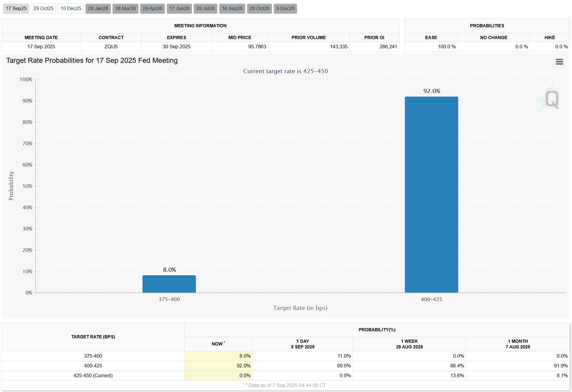Switch to the 28 Jan26 meeting tab
The width and height of the screenshot is (572, 392).
[x=98, y=8]
